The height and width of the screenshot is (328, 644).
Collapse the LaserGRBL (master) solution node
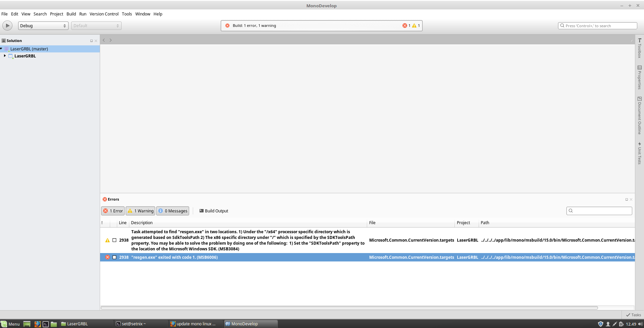click(x=1, y=49)
